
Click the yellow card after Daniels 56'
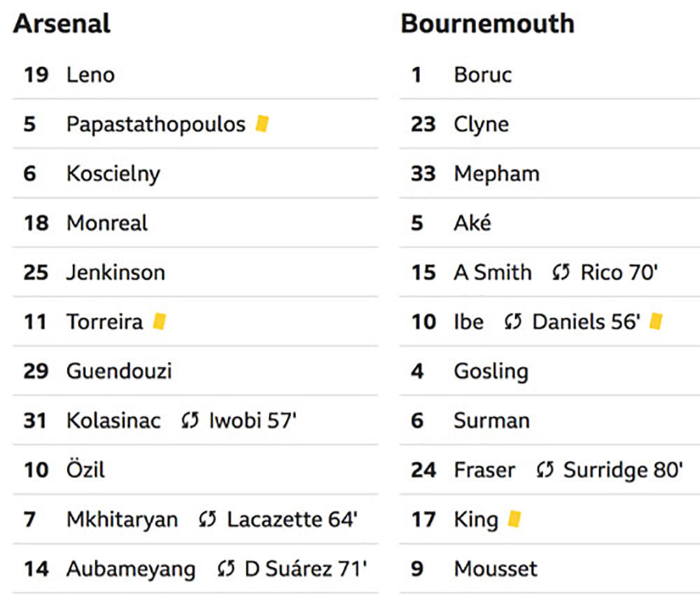coord(656,321)
